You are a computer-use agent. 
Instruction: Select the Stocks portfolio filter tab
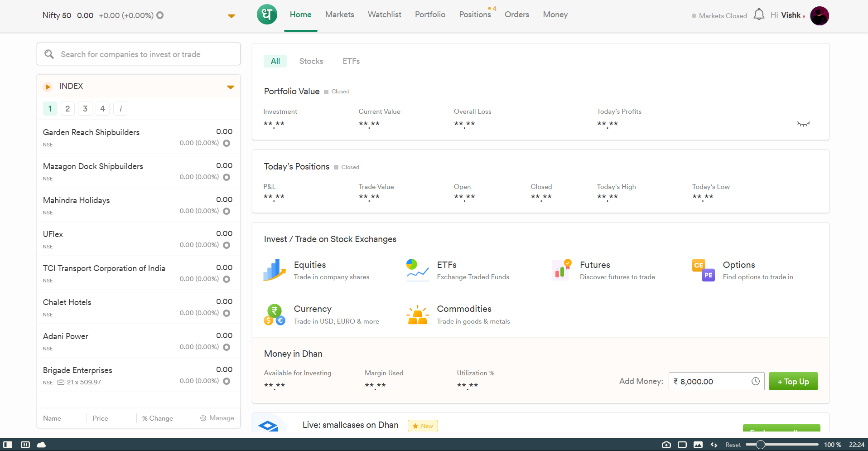pos(311,61)
